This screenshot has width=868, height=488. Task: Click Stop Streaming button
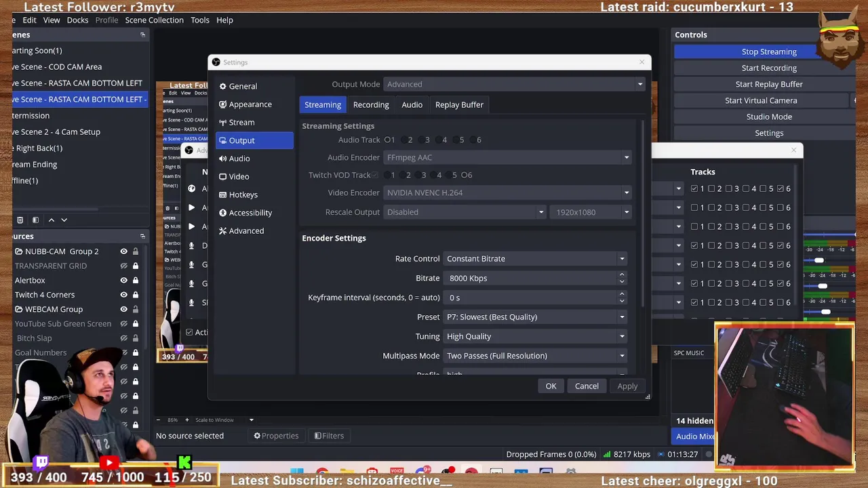coord(769,52)
